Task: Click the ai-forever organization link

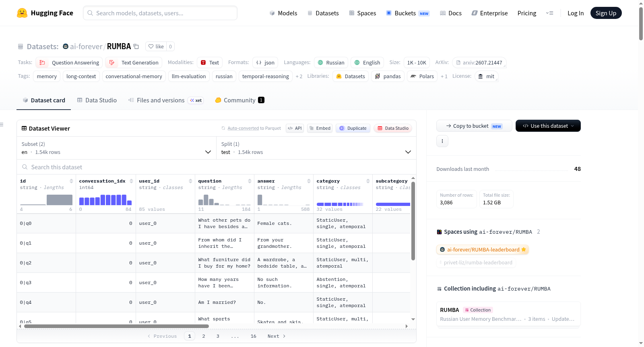Action: click(x=86, y=46)
